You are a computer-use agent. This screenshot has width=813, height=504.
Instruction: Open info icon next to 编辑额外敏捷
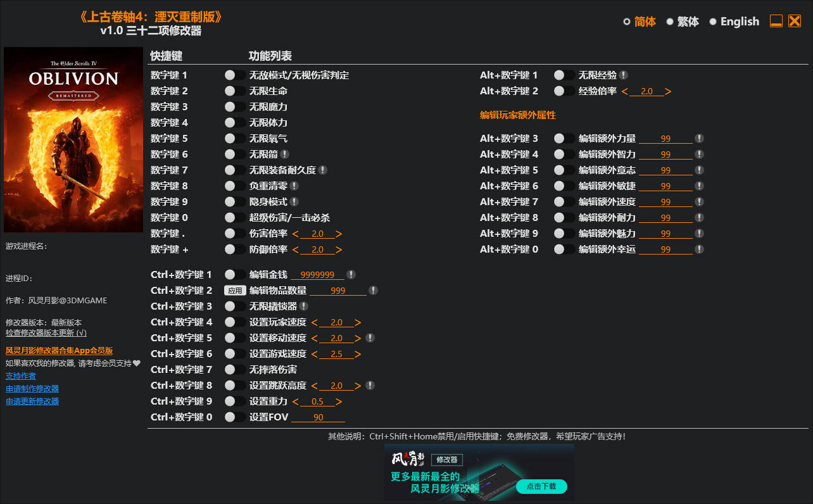click(699, 186)
